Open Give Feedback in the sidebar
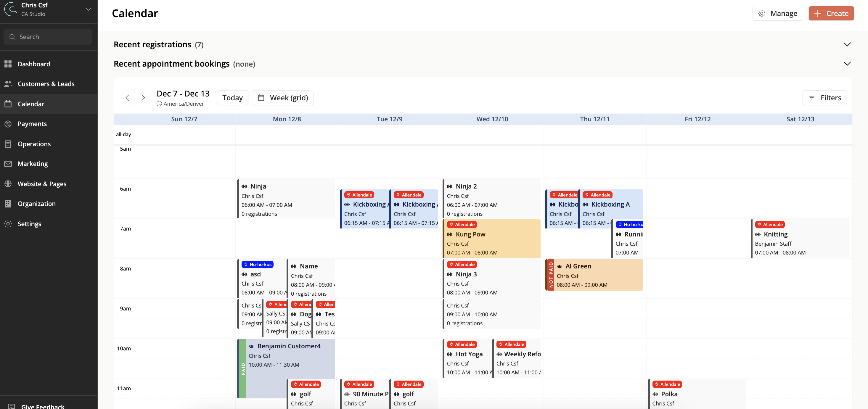This screenshot has width=868, height=409. (42, 406)
